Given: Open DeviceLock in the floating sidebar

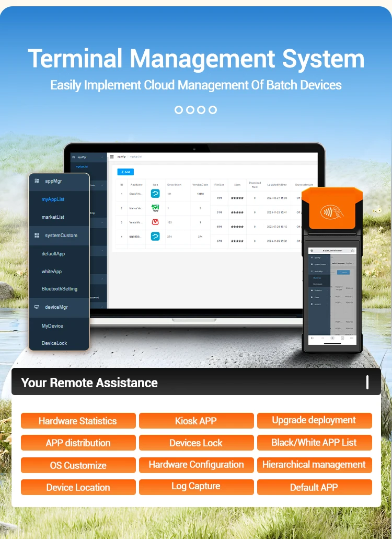Looking at the screenshot, I should 54,343.
